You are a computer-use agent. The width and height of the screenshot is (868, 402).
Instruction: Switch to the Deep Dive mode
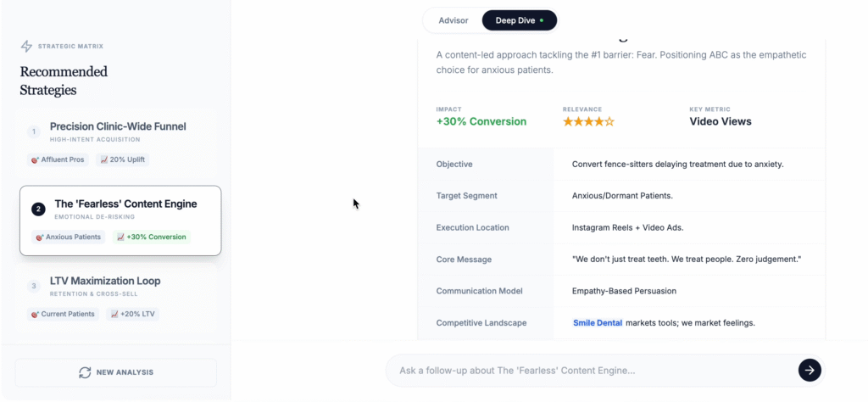click(519, 20)
